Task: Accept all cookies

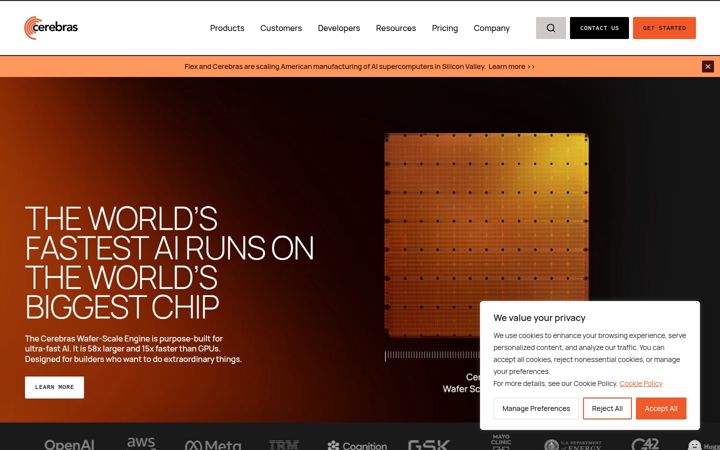Action: coord(661,408)
